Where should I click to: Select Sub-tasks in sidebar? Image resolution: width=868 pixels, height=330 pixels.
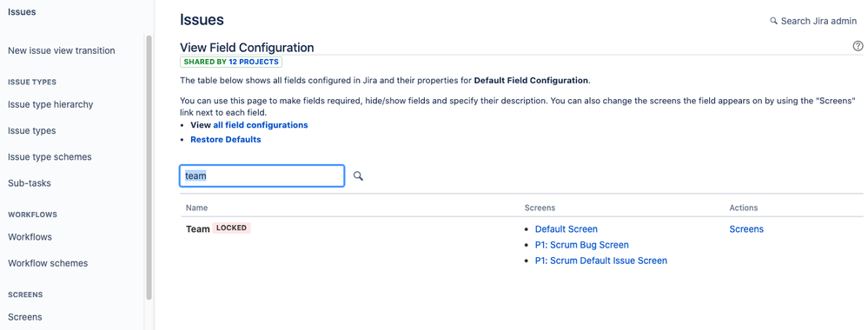point(30,182)
